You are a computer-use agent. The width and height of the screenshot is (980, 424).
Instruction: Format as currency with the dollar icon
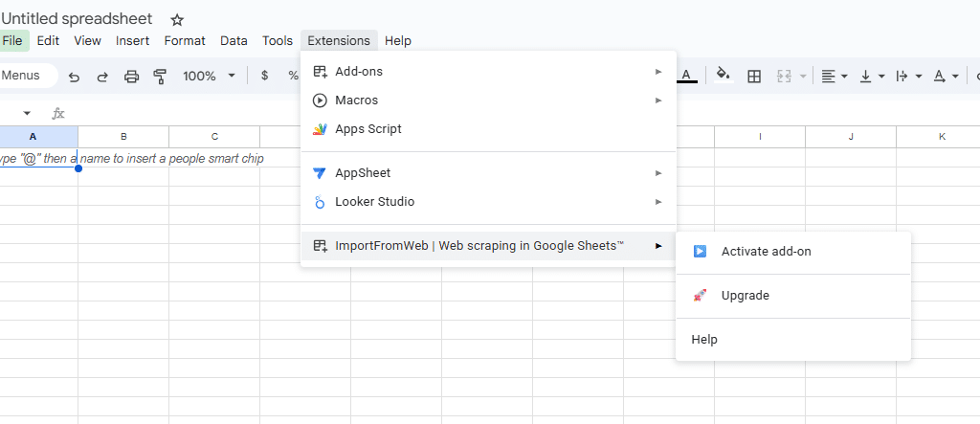(x=264, y=77)
